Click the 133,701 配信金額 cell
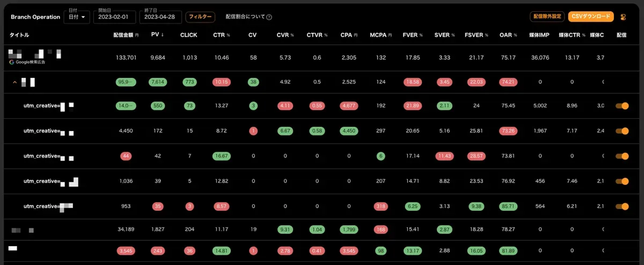 coord(126,58)
